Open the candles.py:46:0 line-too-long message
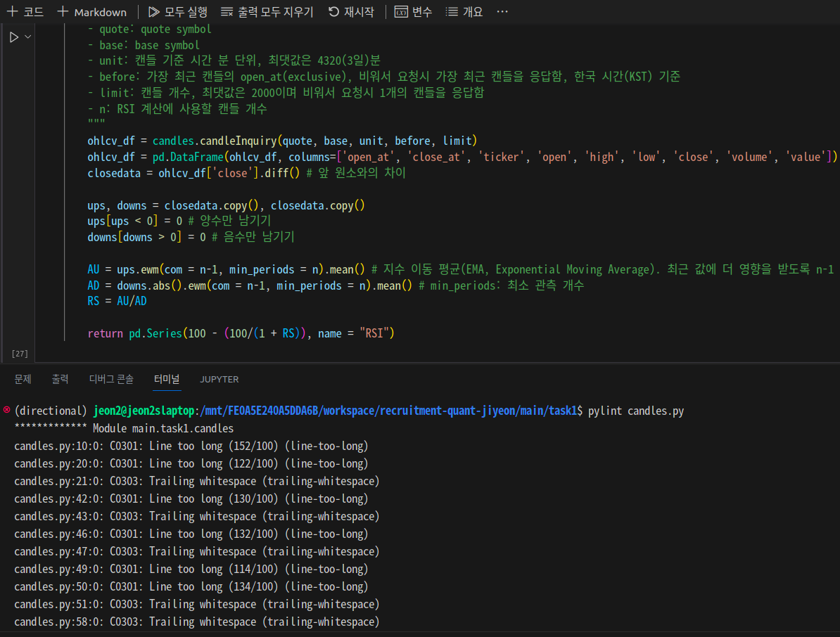This screenshot has width=840, height=637. pyautogui.click(x=191, y=534)
